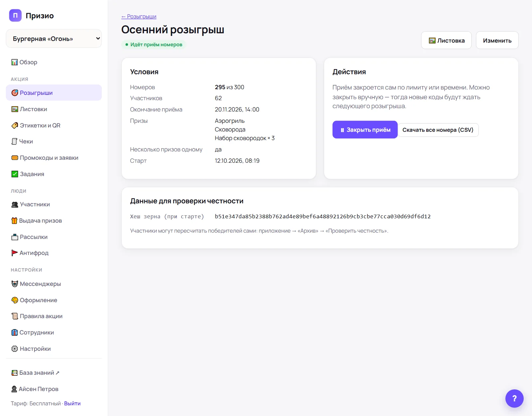Click the Листовки picture icon in sidebar
Screen dimensions: 532x416
click(15, 109)
